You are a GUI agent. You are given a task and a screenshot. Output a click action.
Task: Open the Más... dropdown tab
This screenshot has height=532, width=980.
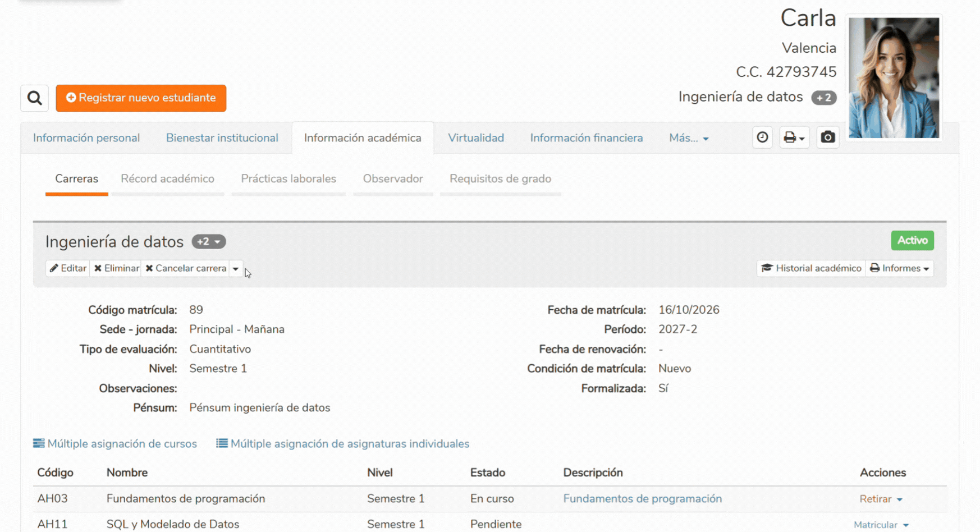pos(689,138)
